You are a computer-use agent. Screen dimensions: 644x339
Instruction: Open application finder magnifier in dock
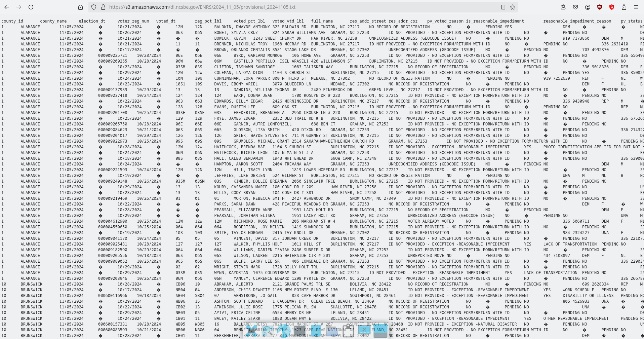[x=267, y=330]
